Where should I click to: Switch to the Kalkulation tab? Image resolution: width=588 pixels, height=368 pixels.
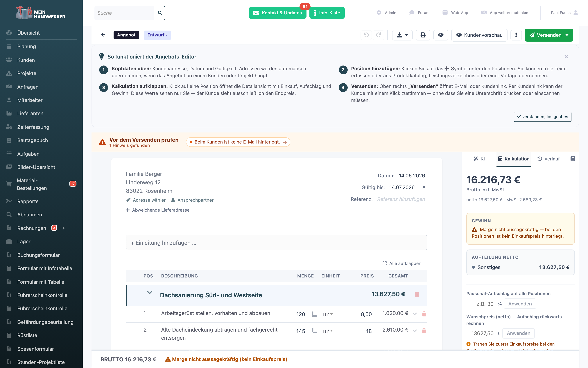(514, 159)
